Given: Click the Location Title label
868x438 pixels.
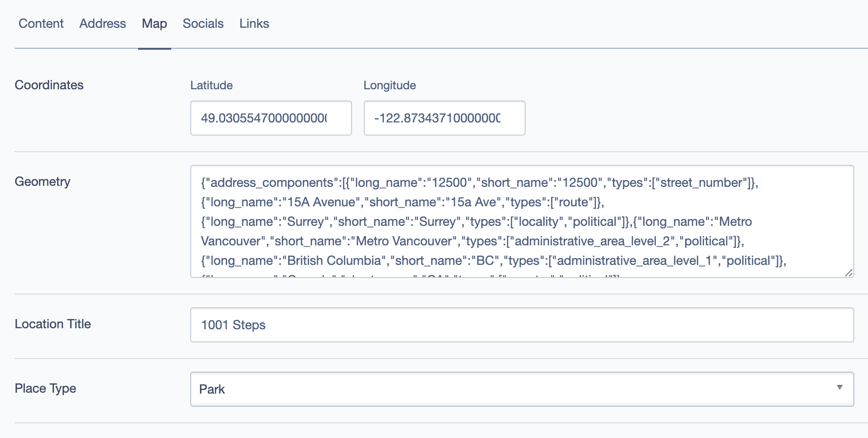Looking at the screenshot, I should coord(53,324).
